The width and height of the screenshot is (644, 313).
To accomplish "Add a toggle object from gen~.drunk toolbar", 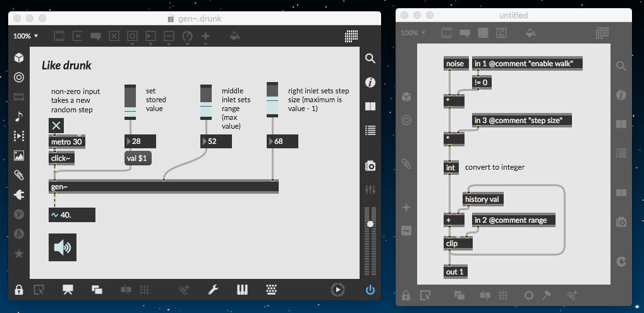I will (x=114, y=36).
